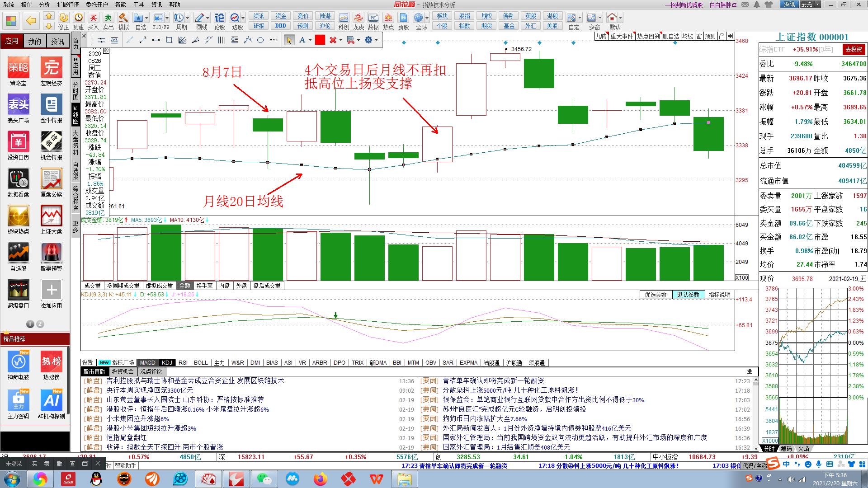The height and width of the screenshot is (488, 868).
Task: Open the 周期 period dropdown arrow
Action: tap(188, 18)
